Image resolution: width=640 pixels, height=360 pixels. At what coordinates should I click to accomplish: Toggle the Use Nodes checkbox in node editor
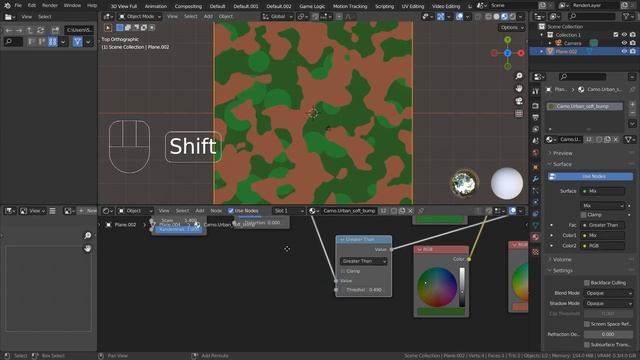(231, 211)
